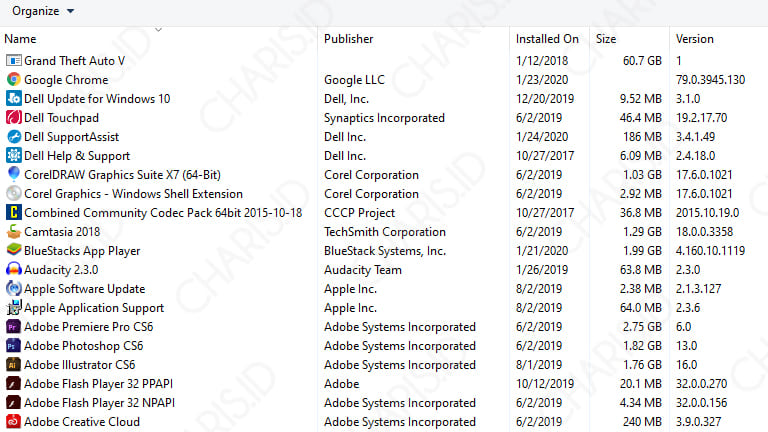Click the Combined Community Codec Pack icon
Screen dimensions: 768x432
point(13,213)
